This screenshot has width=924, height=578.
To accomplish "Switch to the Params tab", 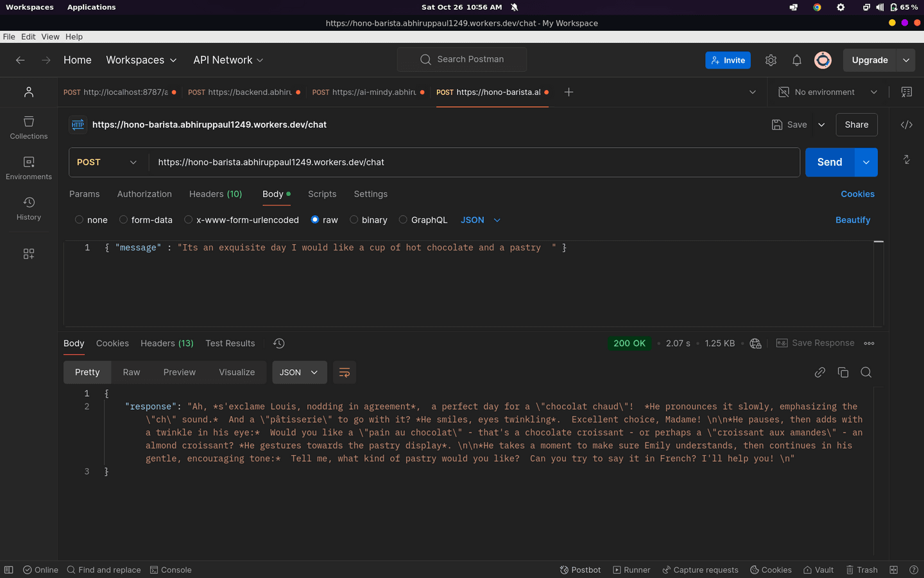I will click(x=85, y=194).
